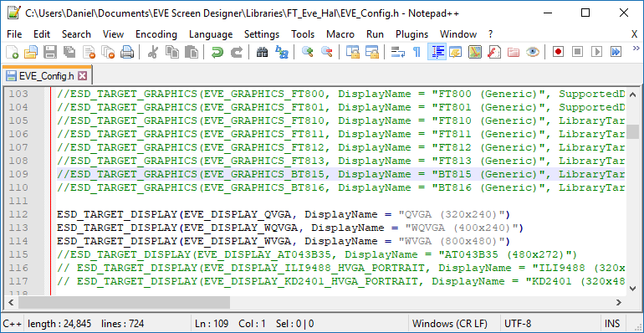Click the Windows (CR LF) status entry
Viewport: 644px width, 333px height.
pyautogui.click(x=450, y=324)
